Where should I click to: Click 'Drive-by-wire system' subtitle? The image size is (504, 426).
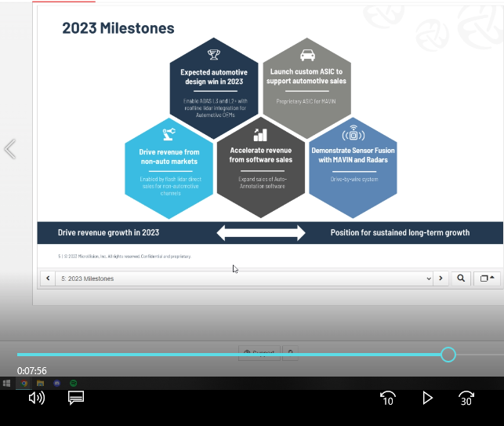point(354,179)
